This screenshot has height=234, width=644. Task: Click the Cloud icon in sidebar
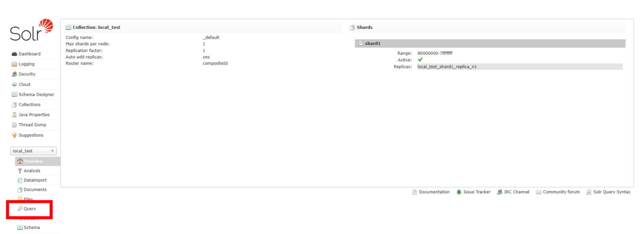[x=14, y=84]
